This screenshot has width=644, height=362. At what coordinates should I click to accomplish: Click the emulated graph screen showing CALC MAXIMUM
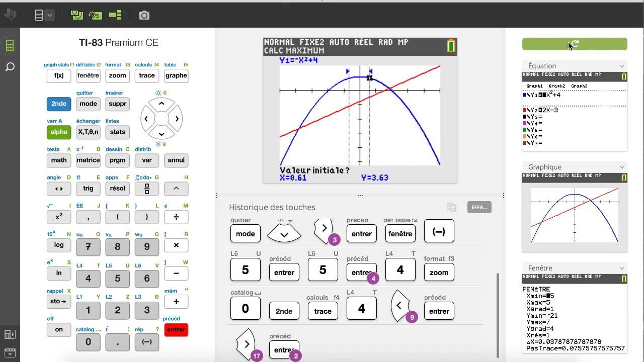coord(360,110)
